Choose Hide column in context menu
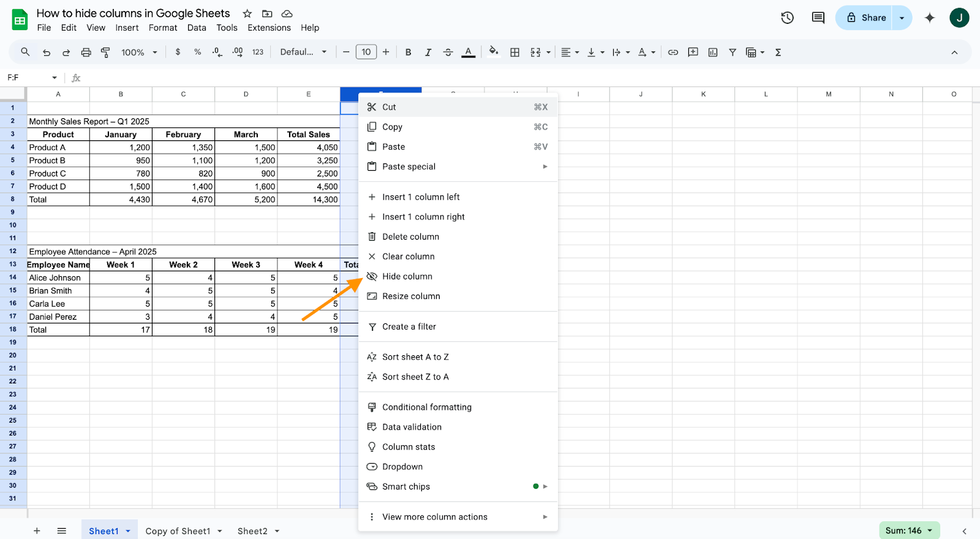Viewport: 980px width, 539px height. pyautogui.click(x=407, y=276)
